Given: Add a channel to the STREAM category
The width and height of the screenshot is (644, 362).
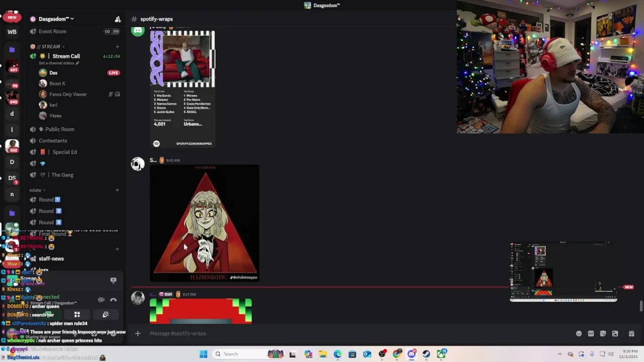Looking at the screenshot, I should pos(117,46).
